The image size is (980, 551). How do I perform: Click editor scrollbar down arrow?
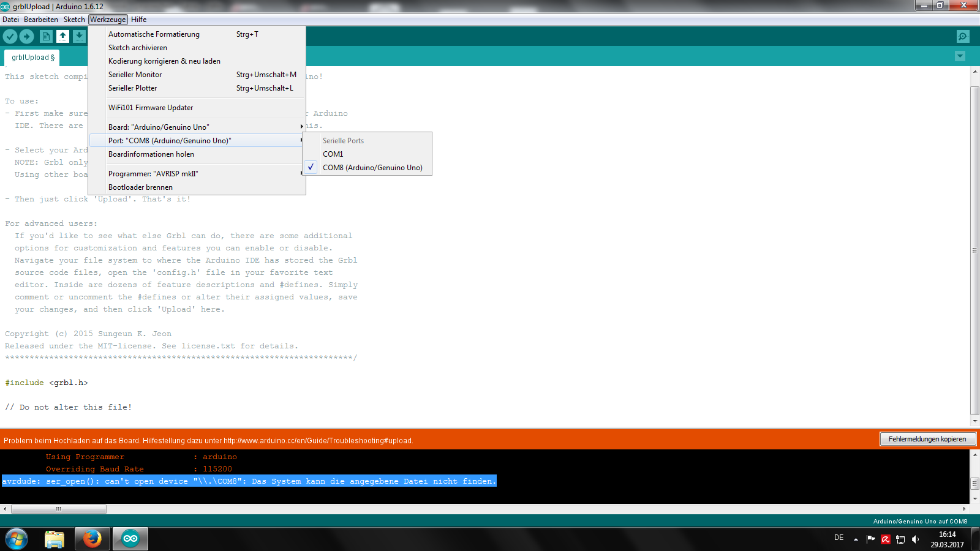[974, 421]
